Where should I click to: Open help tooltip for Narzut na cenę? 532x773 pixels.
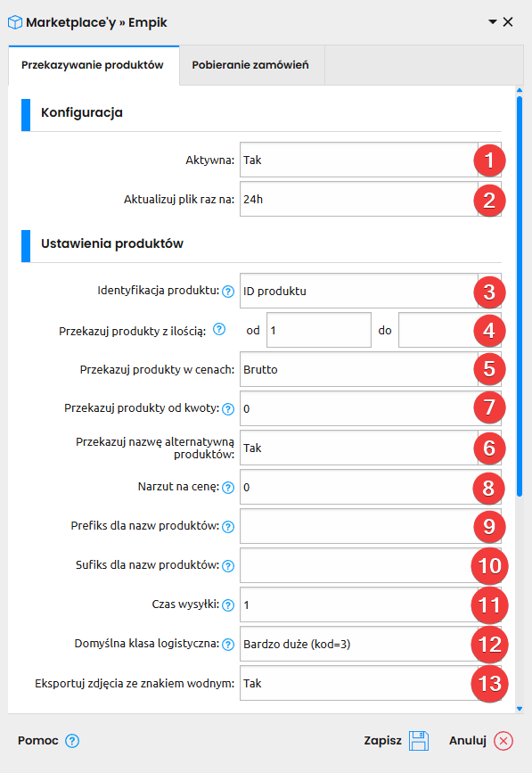pos(227,488)
